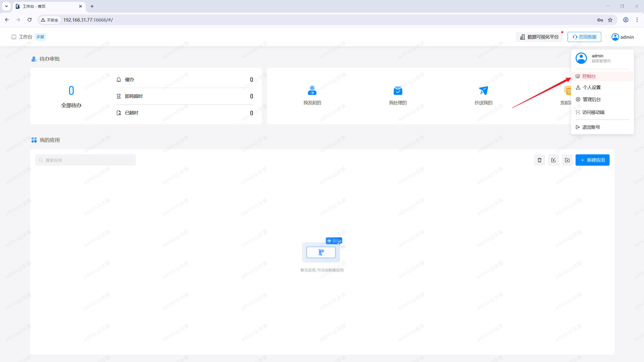Select 个人设置 menu entry
This screenshot has width=644, height=362.
(x=592, y=87)
